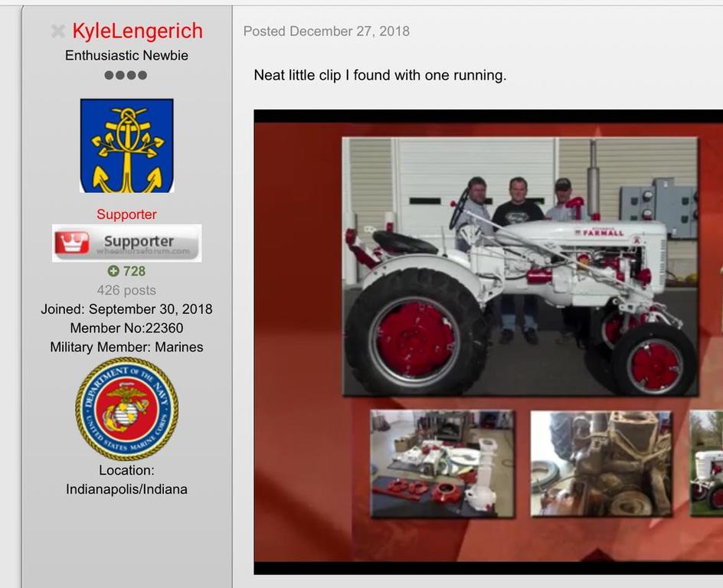This screenshot has height=588, width=723.
Task: Click the four rank dots under Enthusiastic Newbie
Action: click(x=126, y=75)
